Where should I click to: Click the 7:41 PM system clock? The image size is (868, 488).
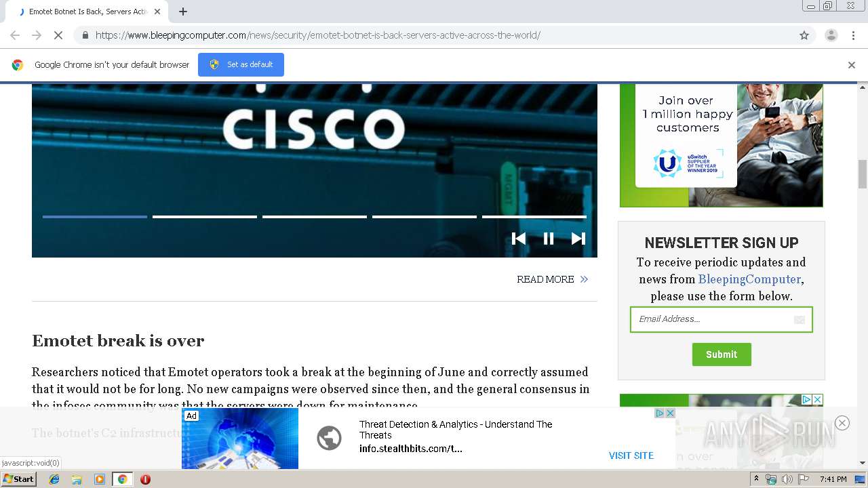(x=833, y=479)
